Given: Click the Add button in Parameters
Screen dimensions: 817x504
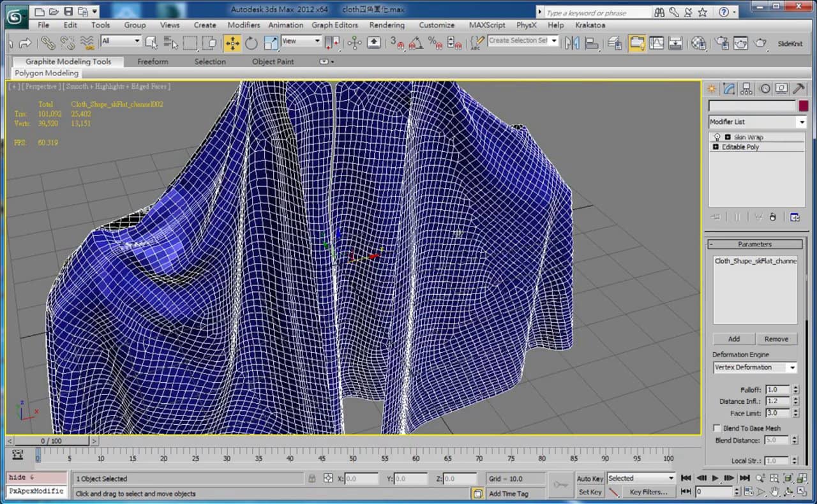Looking at the screenshot, I should coord(734,339).
